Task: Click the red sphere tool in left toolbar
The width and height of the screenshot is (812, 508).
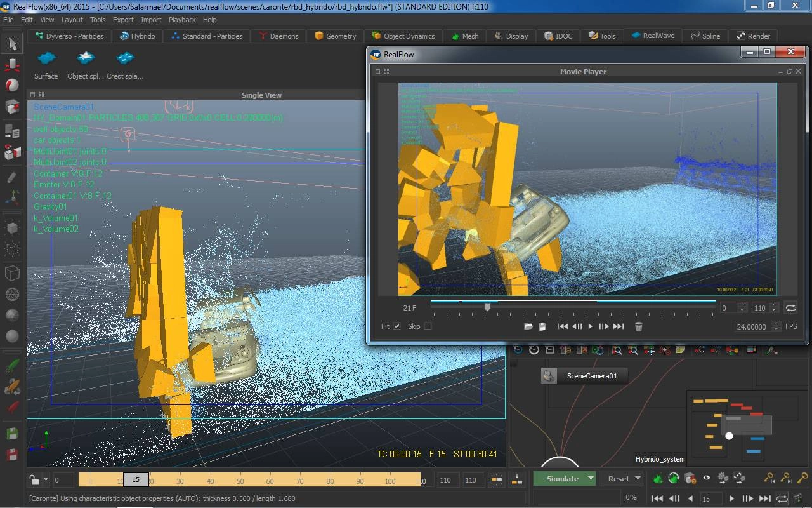Action: (12, 84)
